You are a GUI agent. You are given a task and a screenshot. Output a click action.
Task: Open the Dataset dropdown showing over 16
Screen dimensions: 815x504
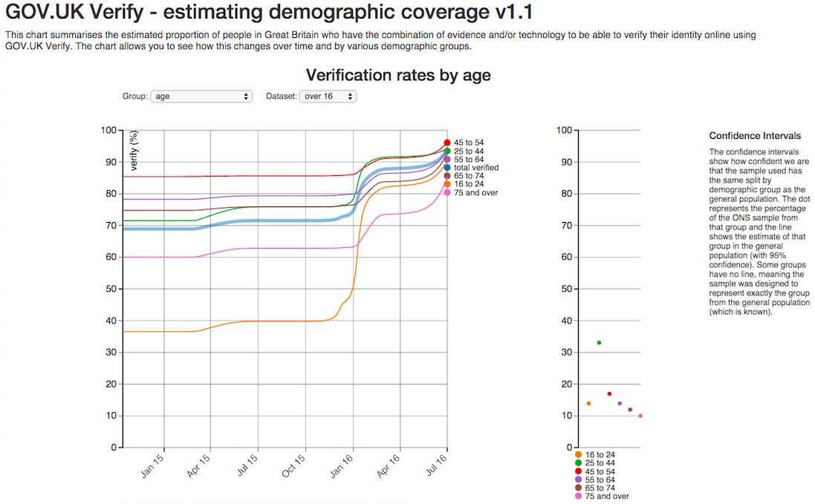(x=328, y=96)
